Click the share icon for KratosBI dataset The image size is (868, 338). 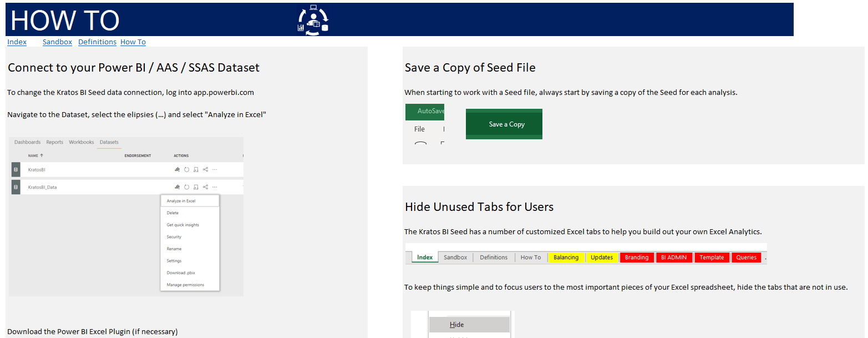pyautogui.click(x=205, y=169)
